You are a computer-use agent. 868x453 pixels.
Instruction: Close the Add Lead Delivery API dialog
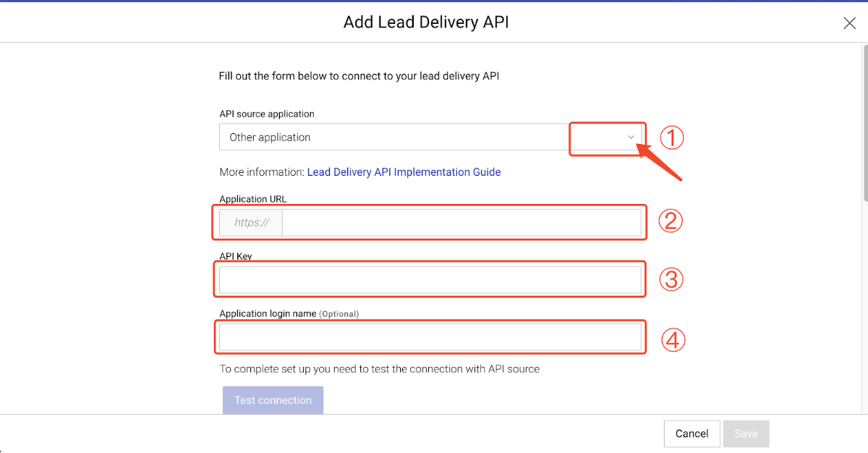(x=849, y=23)
